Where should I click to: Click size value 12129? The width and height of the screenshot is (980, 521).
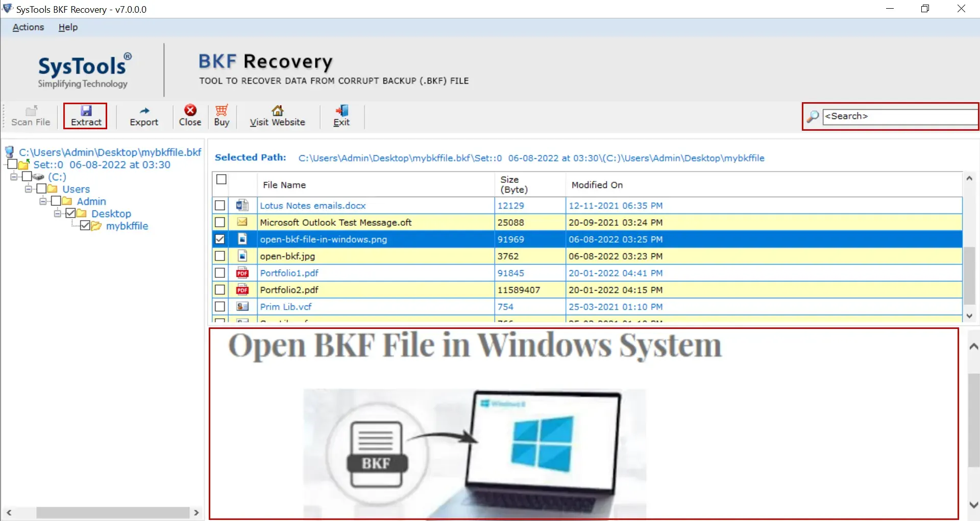pyautogui.click(x=510, y=205)
